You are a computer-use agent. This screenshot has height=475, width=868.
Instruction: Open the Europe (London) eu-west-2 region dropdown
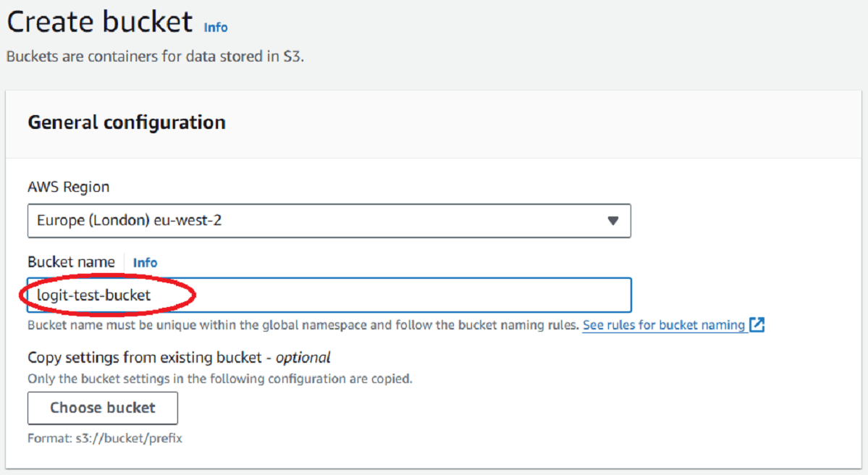pos(329,220)
